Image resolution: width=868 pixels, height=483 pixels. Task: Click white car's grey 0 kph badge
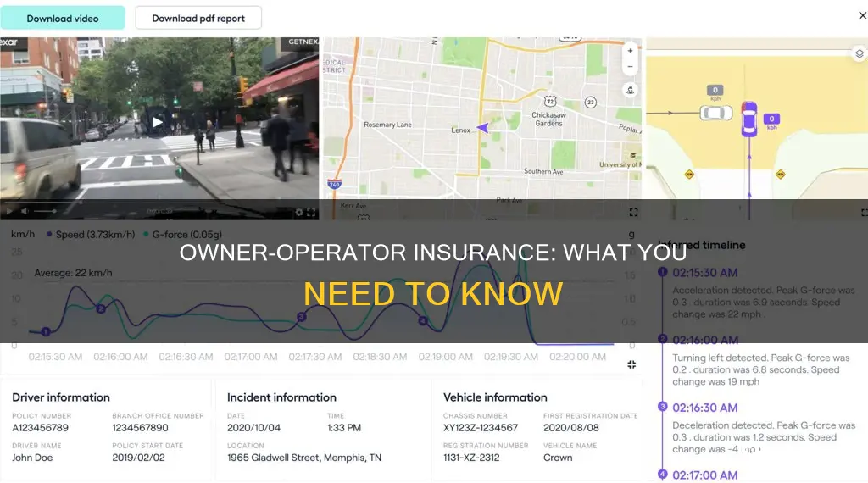coord(715,90)
